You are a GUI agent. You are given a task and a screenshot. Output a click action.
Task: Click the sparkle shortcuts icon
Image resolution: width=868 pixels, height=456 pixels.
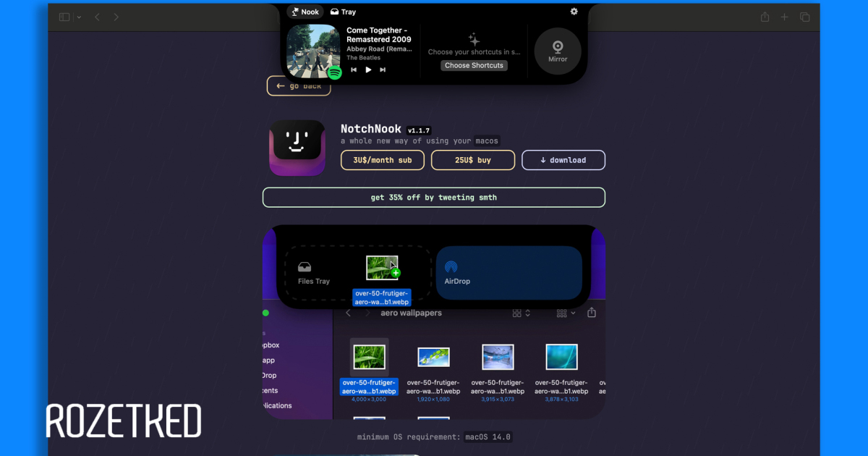(x=474, y=39)
